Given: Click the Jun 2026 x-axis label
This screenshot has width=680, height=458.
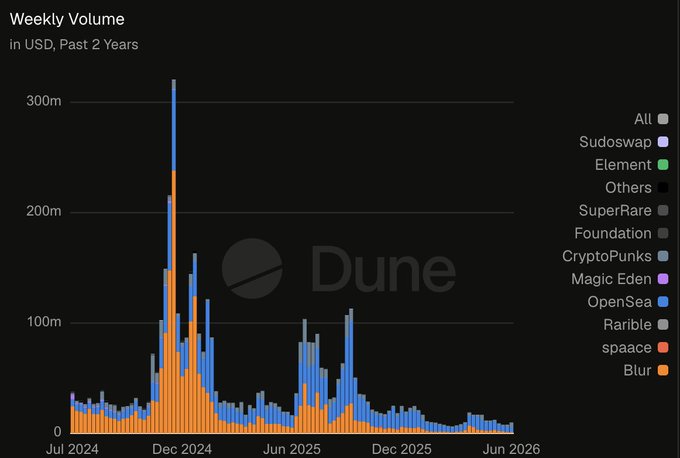Looking at the screenshot, I should click(x=511, y=449).
